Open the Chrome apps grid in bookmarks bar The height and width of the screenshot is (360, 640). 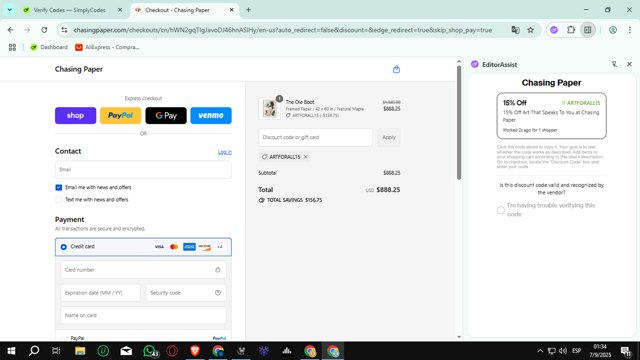coord(12,47)
